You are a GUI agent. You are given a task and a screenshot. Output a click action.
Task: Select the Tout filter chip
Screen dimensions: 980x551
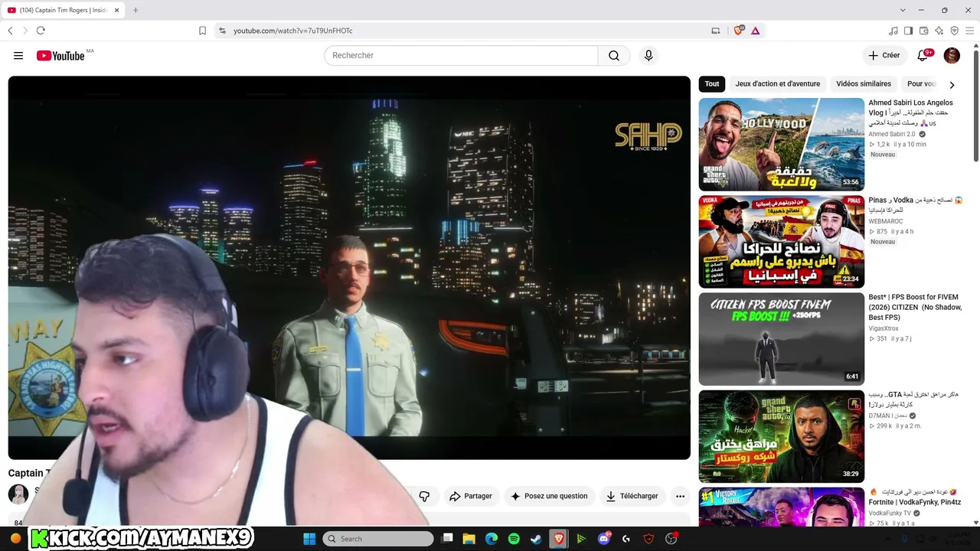712,84
